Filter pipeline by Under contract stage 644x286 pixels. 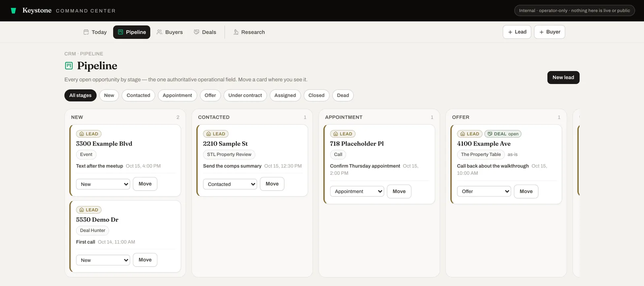tap(245, 95)
